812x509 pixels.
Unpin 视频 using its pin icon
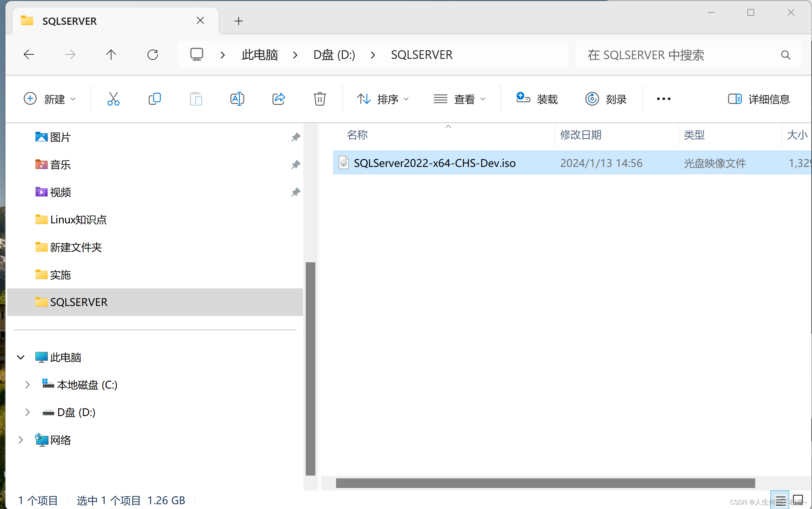pos(296,192)
